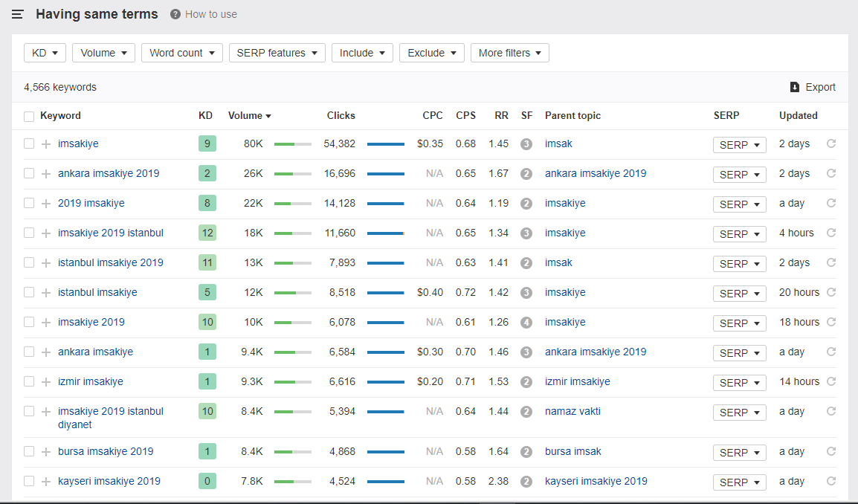Viewport: 858px width, 504px height.
Task: Add ankara imsakiye with plus icon
Action: click(x=46, y=352)
